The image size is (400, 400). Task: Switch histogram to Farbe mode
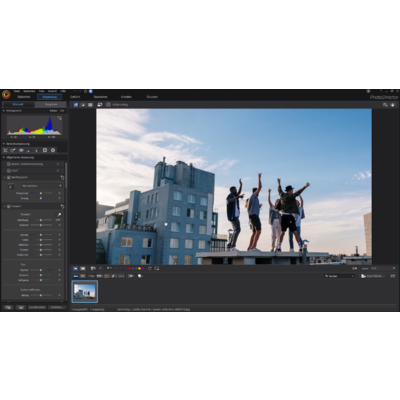pyautogui.click(x=53, y=111)
